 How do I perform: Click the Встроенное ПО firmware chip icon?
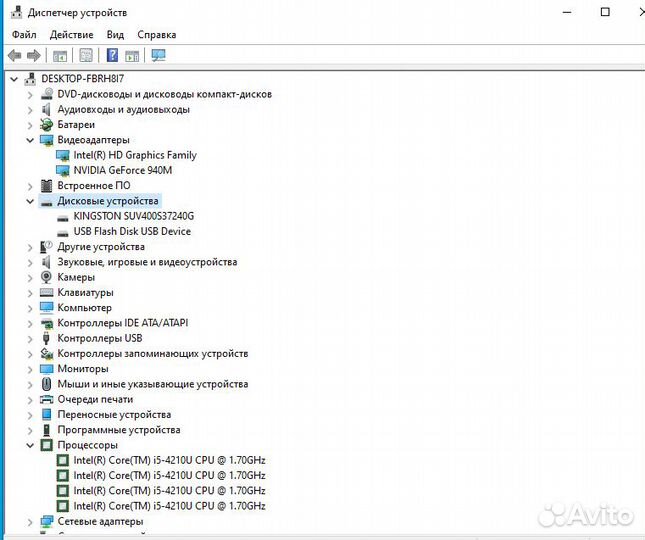tap(46, 185)
